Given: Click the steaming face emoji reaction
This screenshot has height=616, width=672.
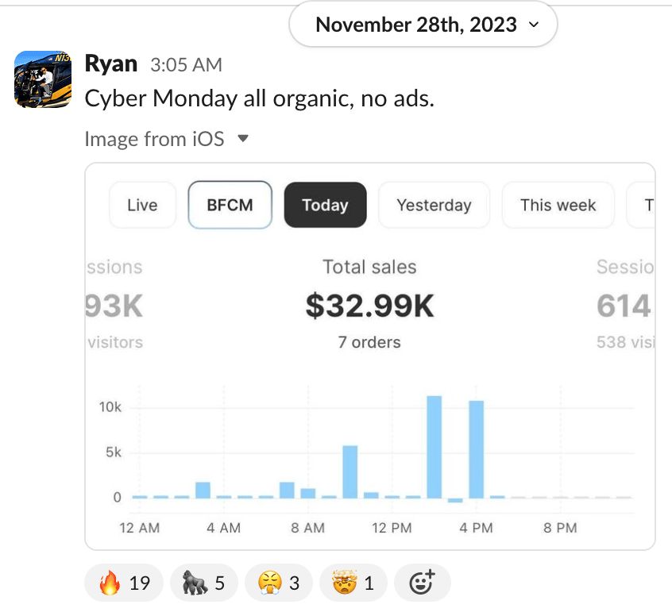Looking at the screenshot, I should [279, 583].
